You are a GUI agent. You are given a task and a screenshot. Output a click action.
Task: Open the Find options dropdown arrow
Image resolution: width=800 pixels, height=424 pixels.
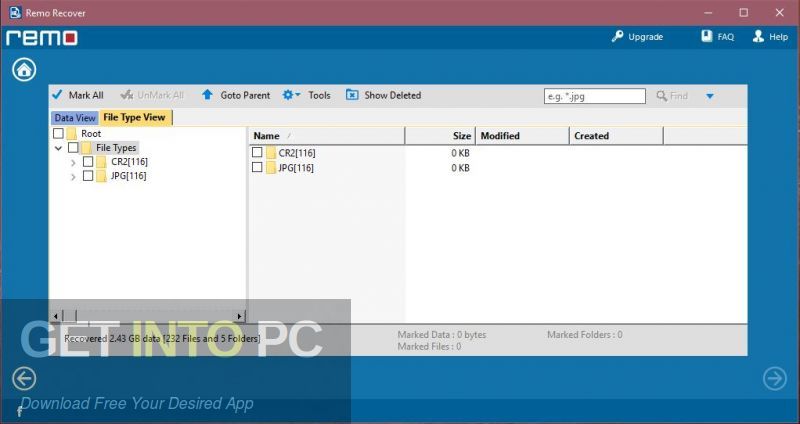click(710, 96)
